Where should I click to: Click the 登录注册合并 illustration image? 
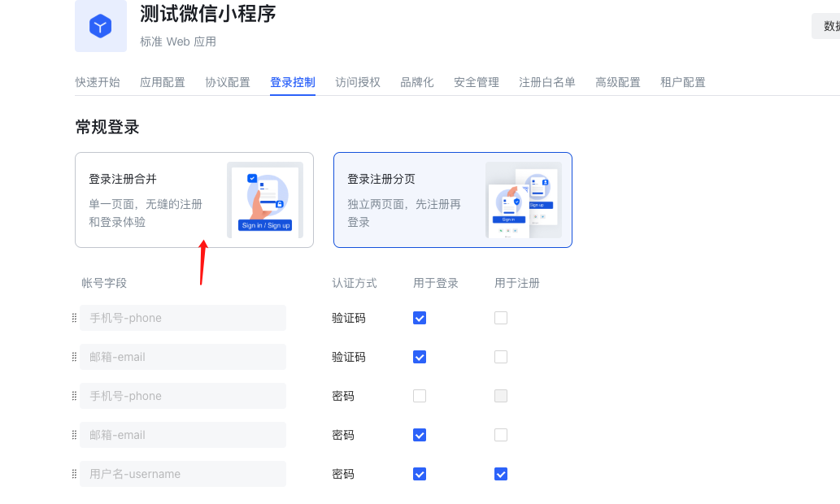[265, 200]
